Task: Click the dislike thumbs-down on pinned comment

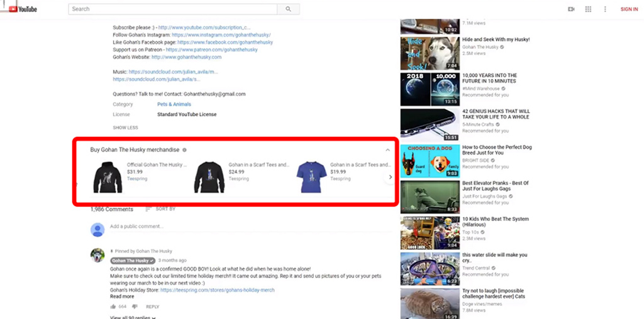Action: point(135,306)
